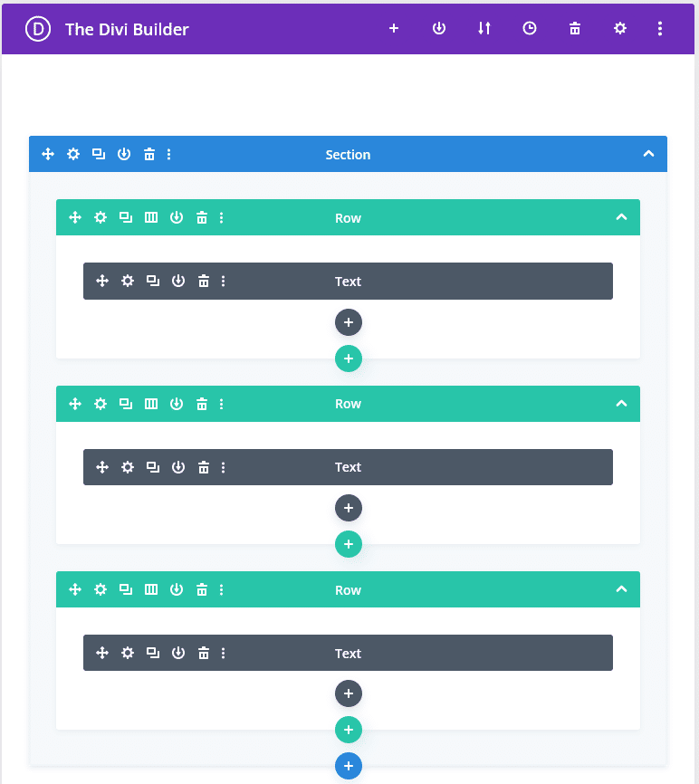Duplicate the first Text module
The width and height of the screenshot is (699, 784).
[x=153, y=281]
